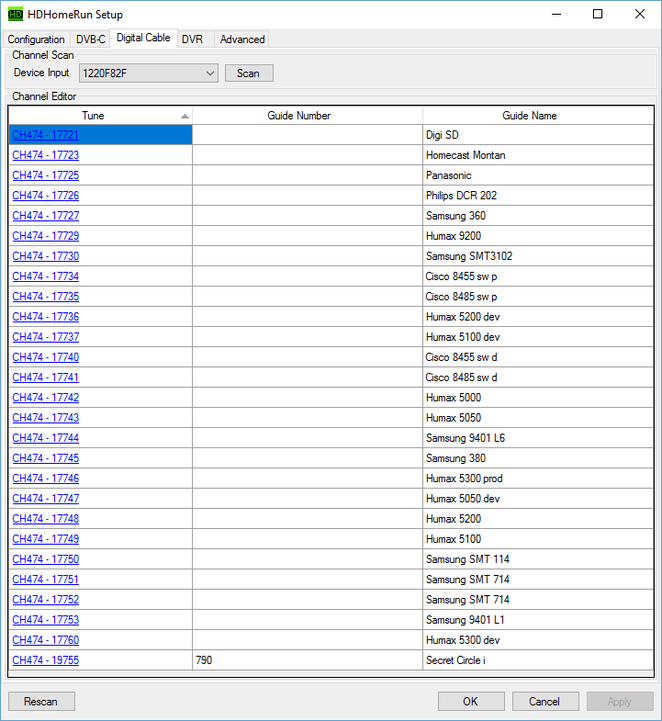Select the Digital Cable tab

143,38
